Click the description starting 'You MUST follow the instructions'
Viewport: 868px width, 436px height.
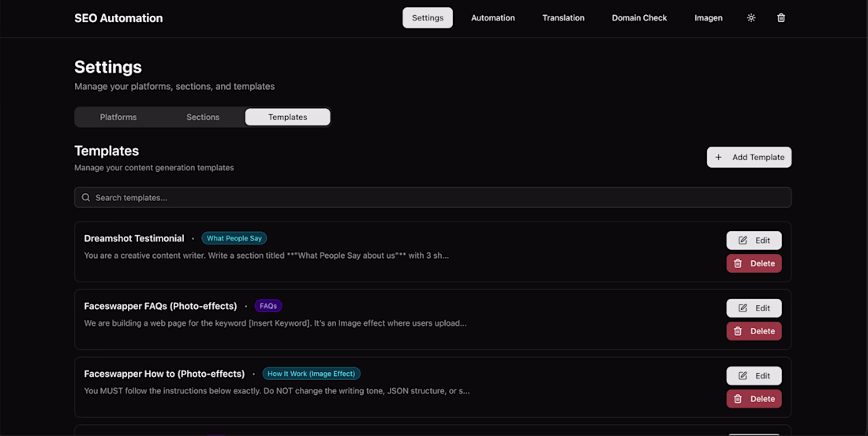277,390
